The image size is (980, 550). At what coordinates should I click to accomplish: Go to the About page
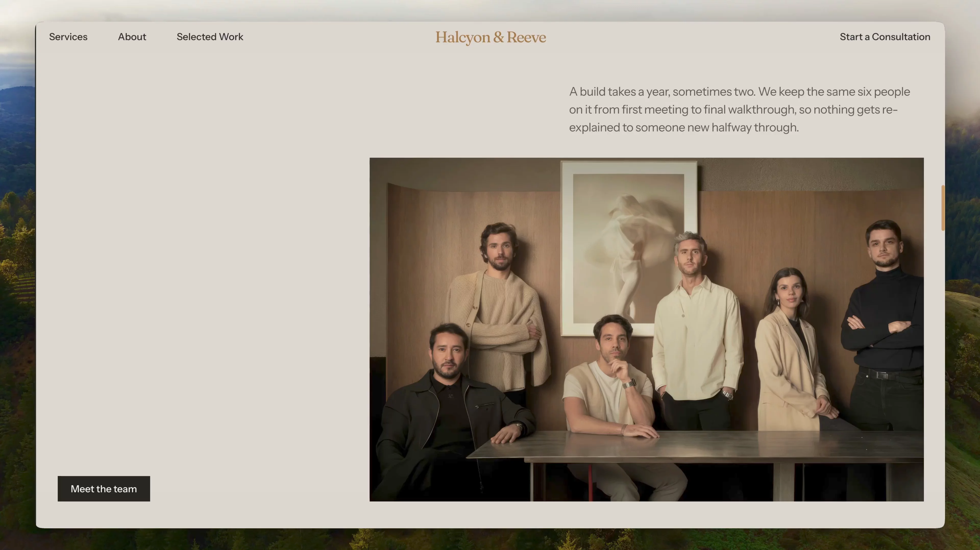coord(132,37)
